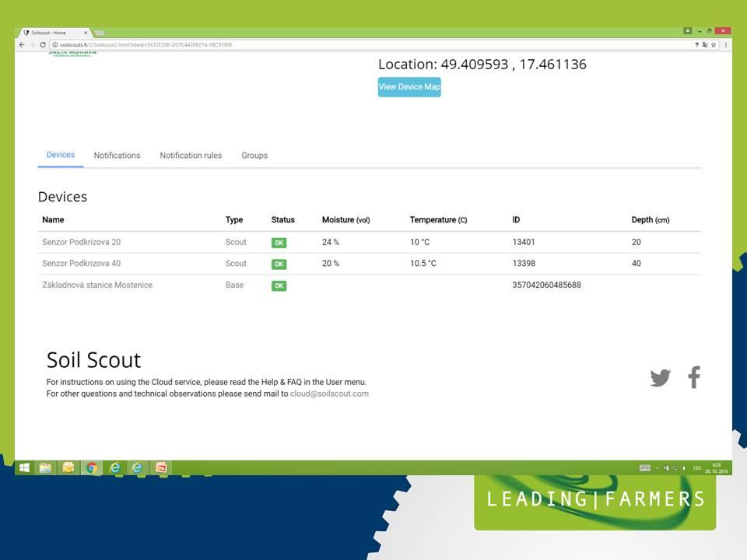Click the Status column header
This screenshot has width=747, height=560.
283,219
